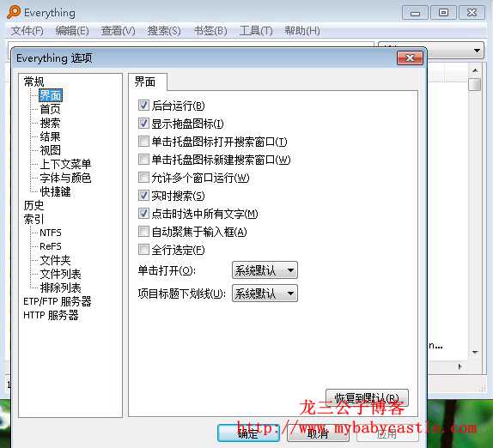Select 字体与颜色 in options tree
The width and height of the screenshot is (493, 448).
(65, 178)
